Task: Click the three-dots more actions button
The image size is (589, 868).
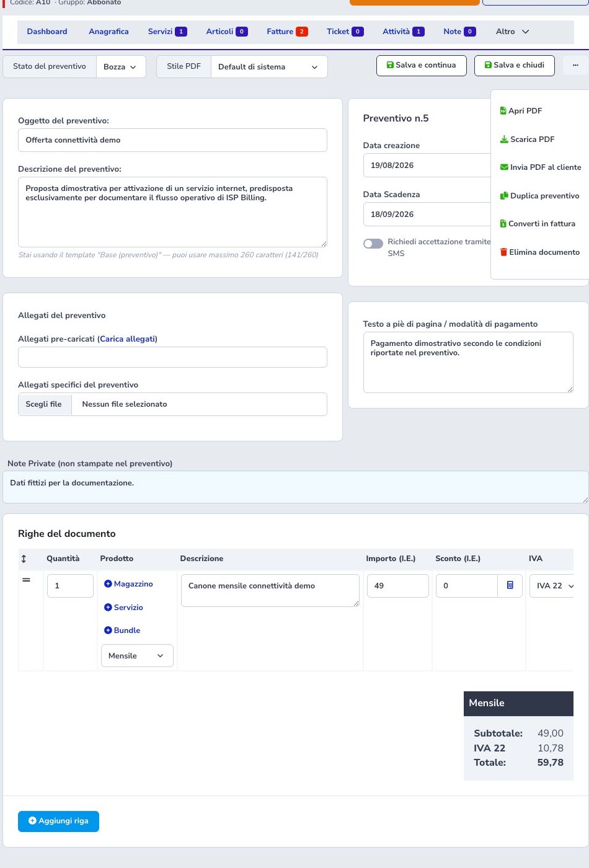Action: (x=575, y=65)
